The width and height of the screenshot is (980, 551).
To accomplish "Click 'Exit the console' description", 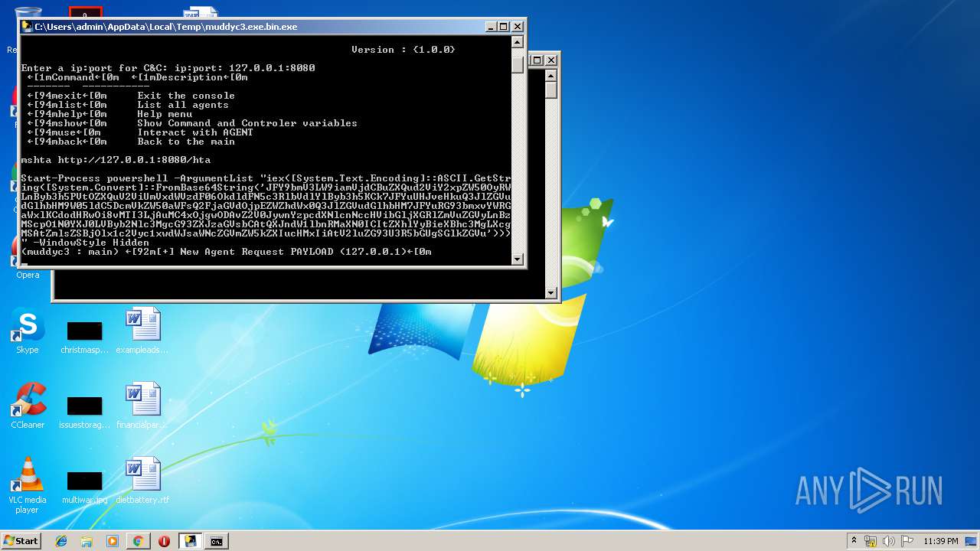I will pos(186,96).
